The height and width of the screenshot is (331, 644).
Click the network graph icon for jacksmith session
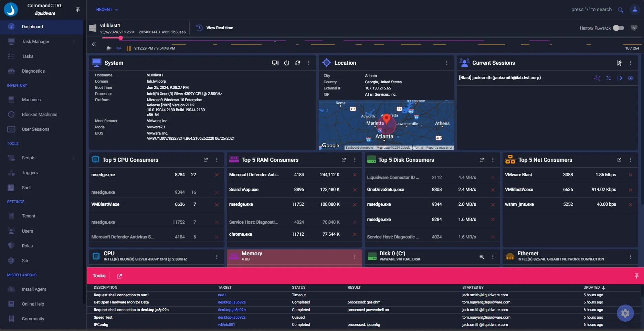point(597,78)
